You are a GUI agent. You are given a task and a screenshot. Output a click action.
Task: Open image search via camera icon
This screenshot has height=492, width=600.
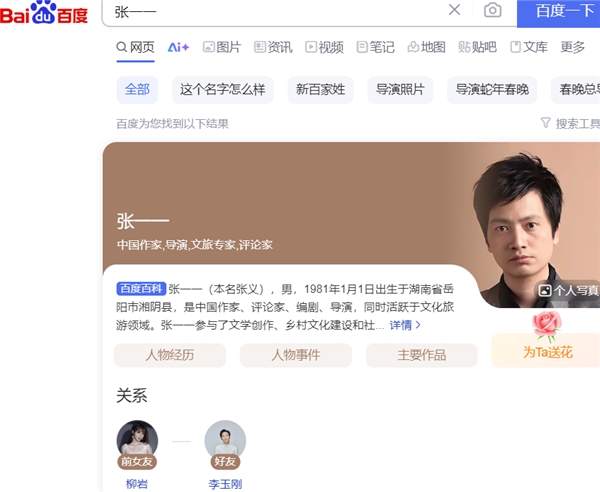pyautogui.click(x=492, y=10)
